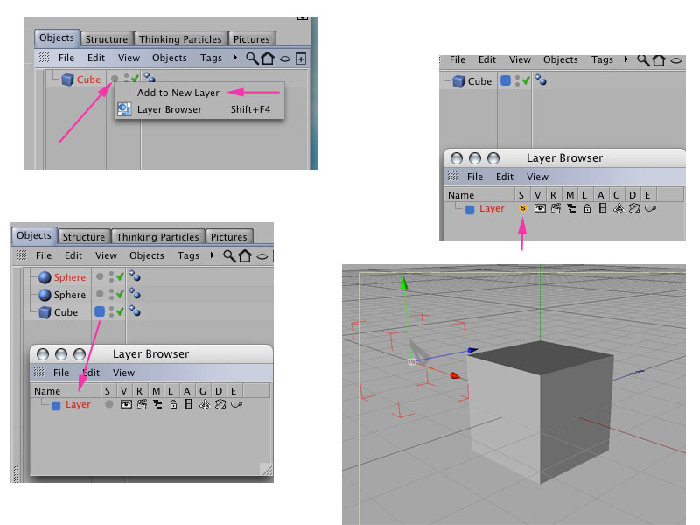Click the green Y-axis arrow in the viewport
Screen dimensions: 700x525
point(404,283)
